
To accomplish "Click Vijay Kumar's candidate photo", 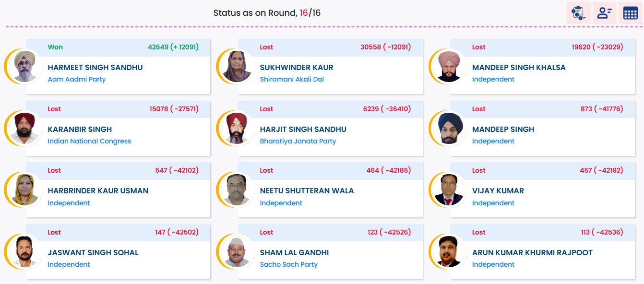I will (449, 189).
